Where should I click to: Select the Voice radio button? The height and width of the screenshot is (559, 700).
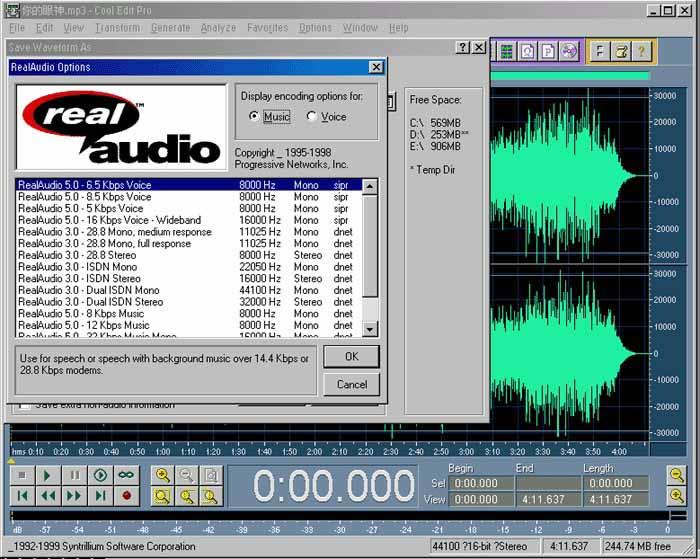(x=312, y=117)
